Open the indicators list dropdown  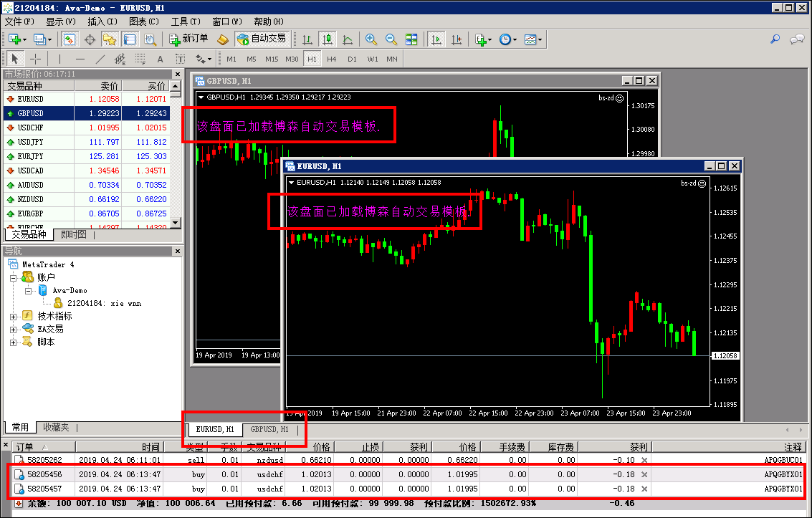pos(483,39)
